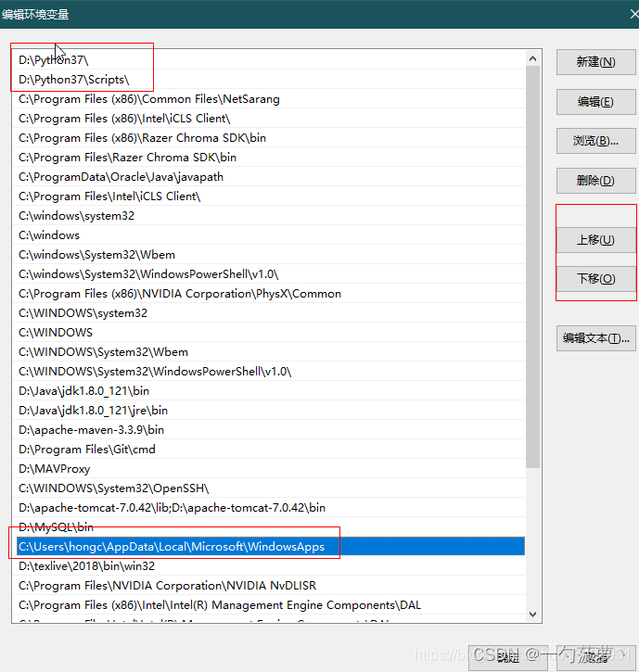Select NVIDIA Corporation\NVIDIA NvDLISR entry
Viewport: 639px width, 672px height.
(x=268, y=586)
